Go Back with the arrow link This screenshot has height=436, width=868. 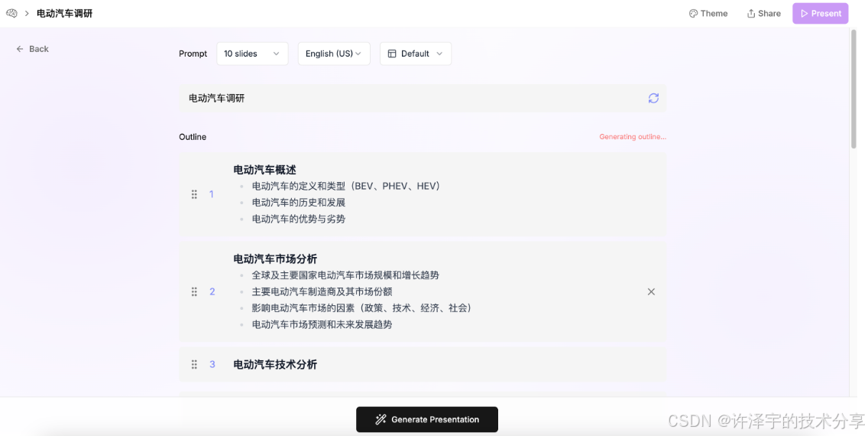click(32, 49)
